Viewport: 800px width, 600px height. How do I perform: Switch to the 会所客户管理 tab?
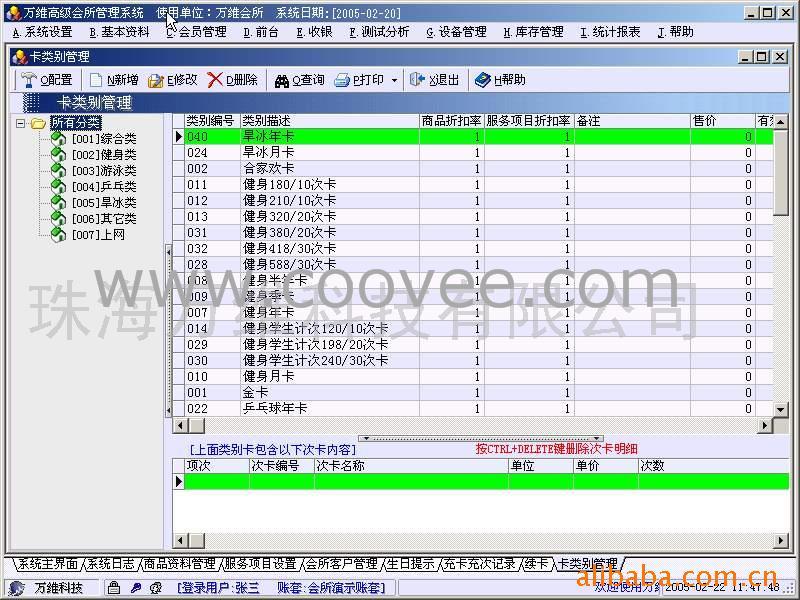341,564
